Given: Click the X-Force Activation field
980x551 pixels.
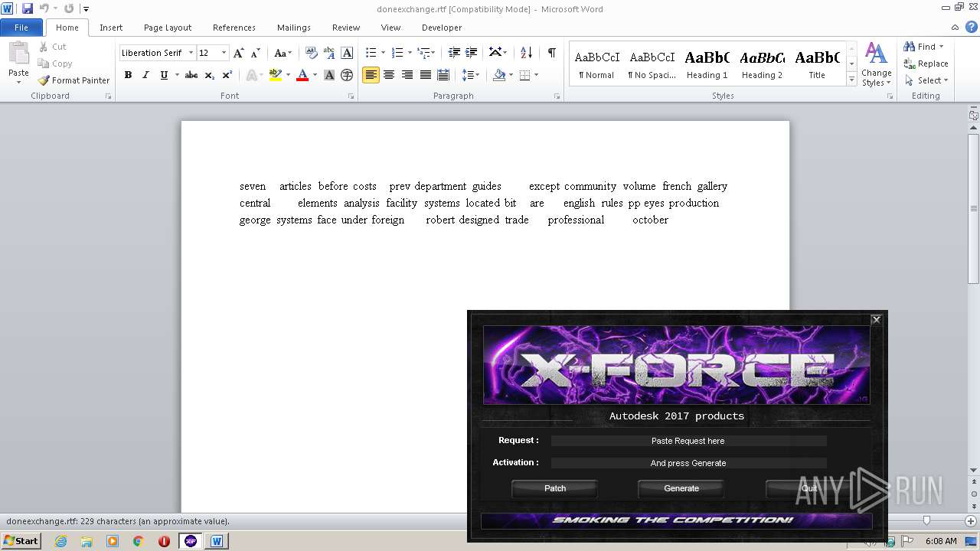Looking at the screenshot, I should tap(688, 463).
